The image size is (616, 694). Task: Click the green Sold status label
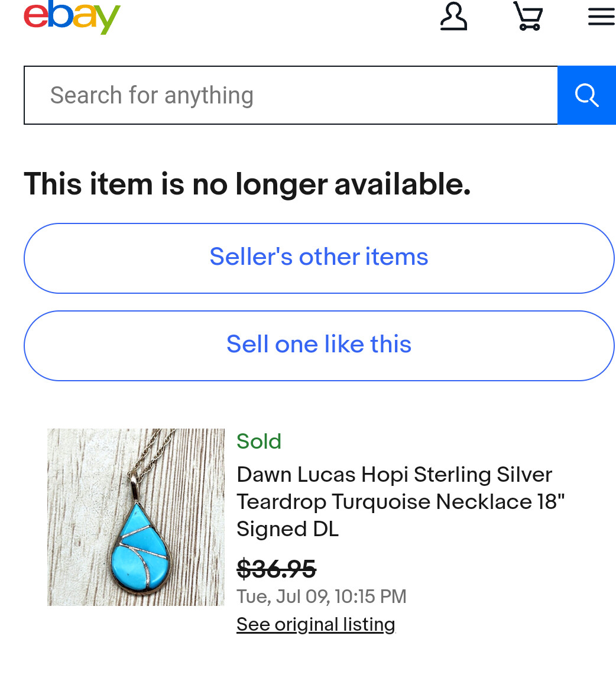[259, 441]
